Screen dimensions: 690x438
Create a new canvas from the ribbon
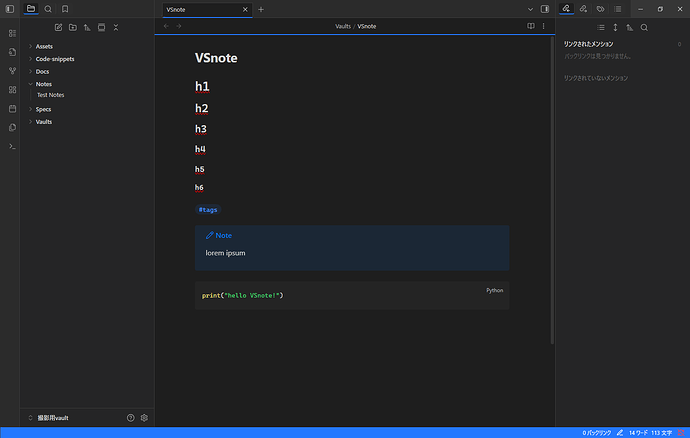(12, 90)
